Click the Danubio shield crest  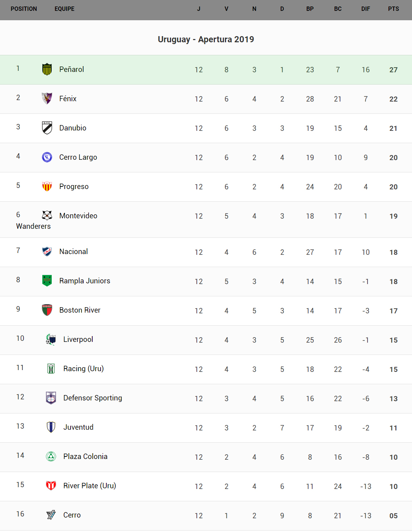click(47, 128)
